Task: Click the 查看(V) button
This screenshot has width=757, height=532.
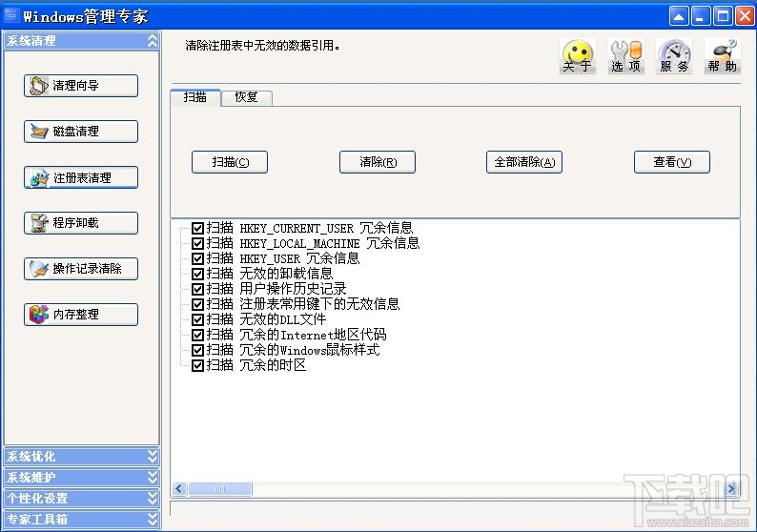Action: [672, 162]
